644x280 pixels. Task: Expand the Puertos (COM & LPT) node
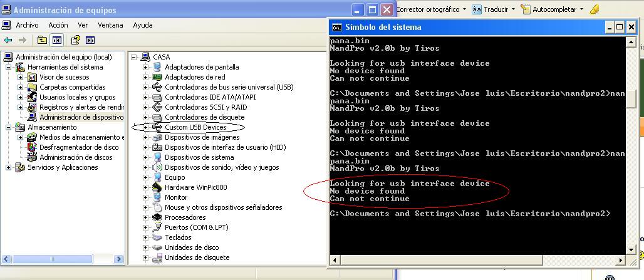point(145,227)
